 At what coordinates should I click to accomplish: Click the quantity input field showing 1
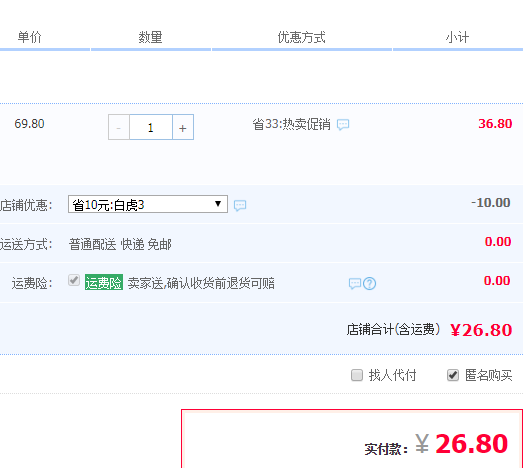(x=151, y=127)
